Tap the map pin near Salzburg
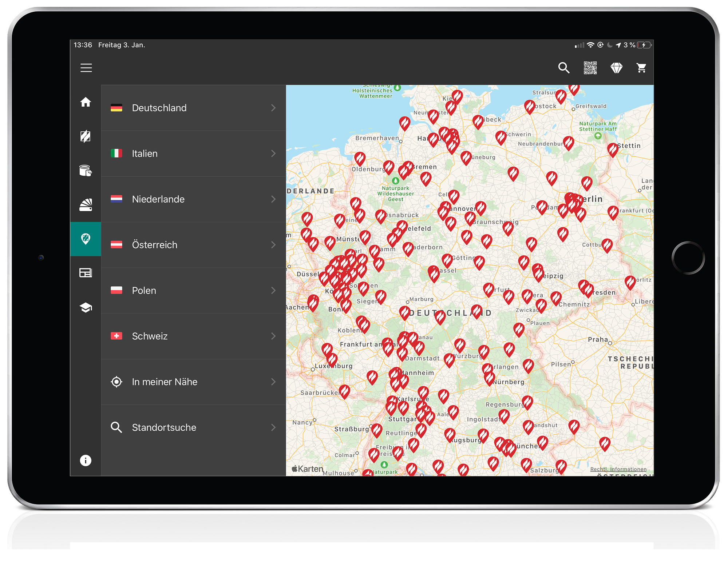 (561, 467)
